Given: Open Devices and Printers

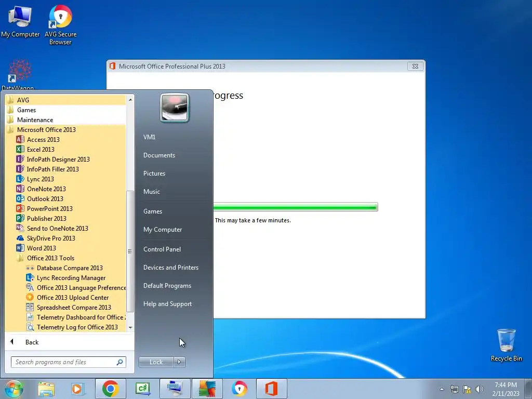Looking at the screenshot, I should point(170,268).
